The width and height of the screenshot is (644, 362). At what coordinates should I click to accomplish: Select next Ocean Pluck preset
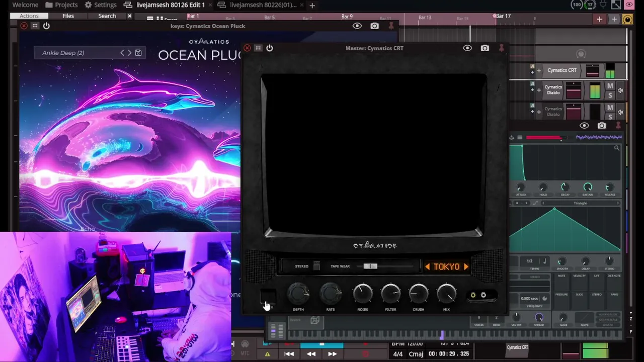pyautogui.click(x=129, y=53)
